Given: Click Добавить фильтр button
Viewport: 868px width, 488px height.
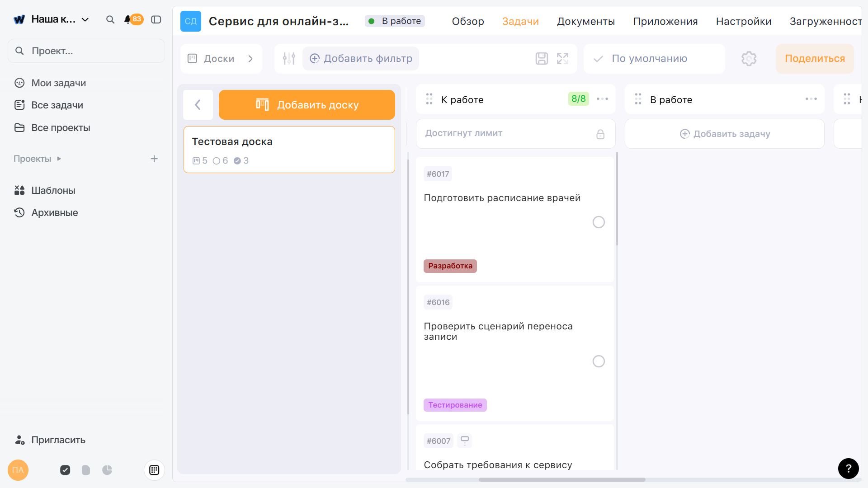Looking at the screenshot, I should click(x=360, y=58).
